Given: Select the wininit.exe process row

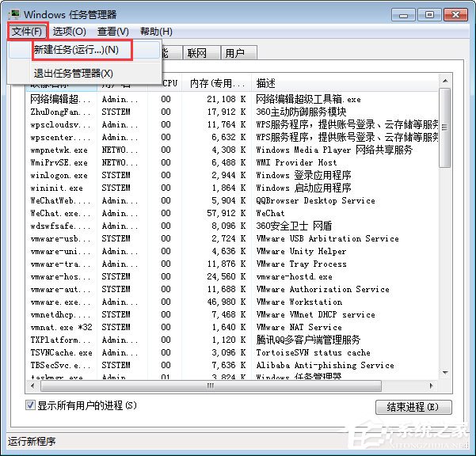Looking at the screenshot, I should (232, 188).
